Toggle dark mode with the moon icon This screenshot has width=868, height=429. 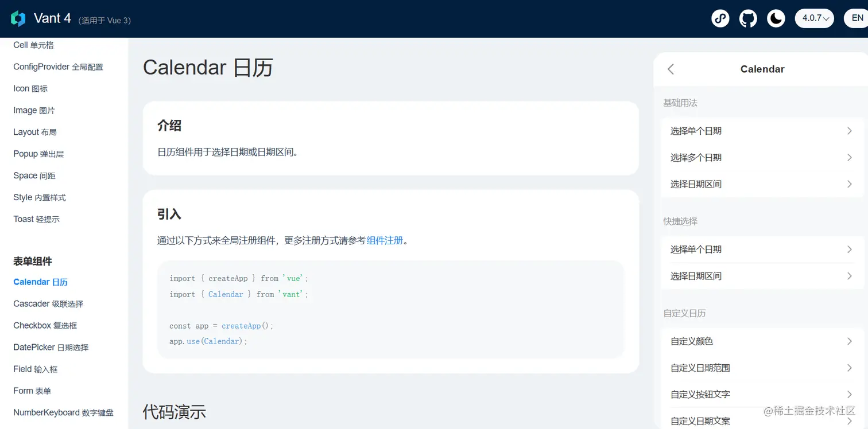pos(776,18)
